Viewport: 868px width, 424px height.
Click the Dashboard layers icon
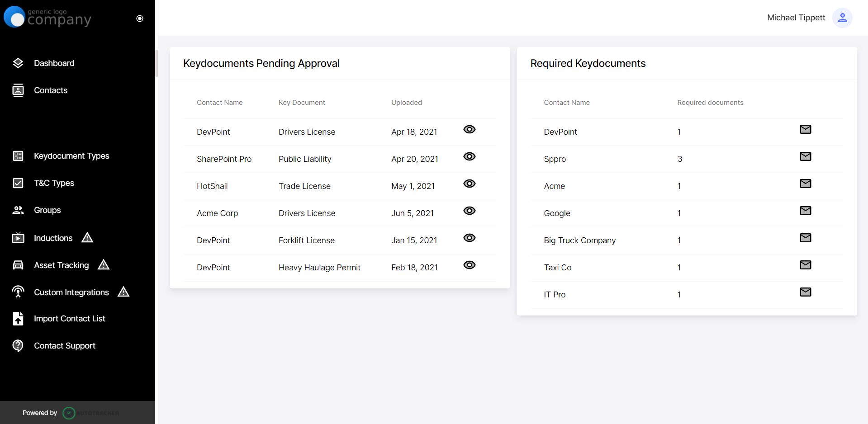(x=18, y=63)
